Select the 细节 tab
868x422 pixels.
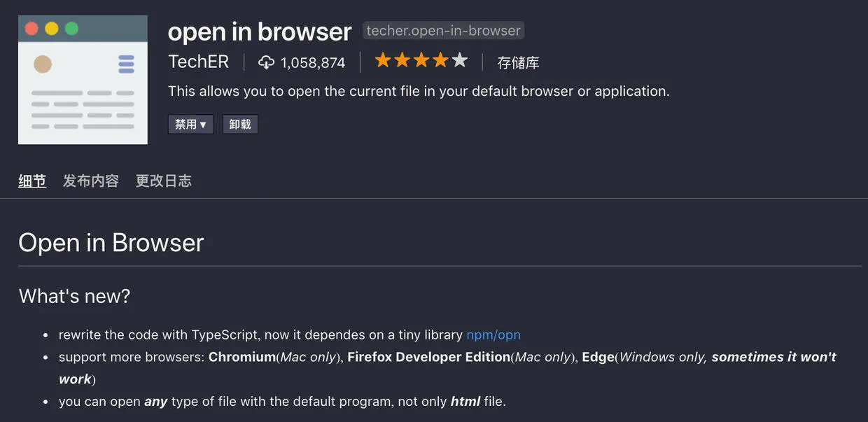coord(32,181)
